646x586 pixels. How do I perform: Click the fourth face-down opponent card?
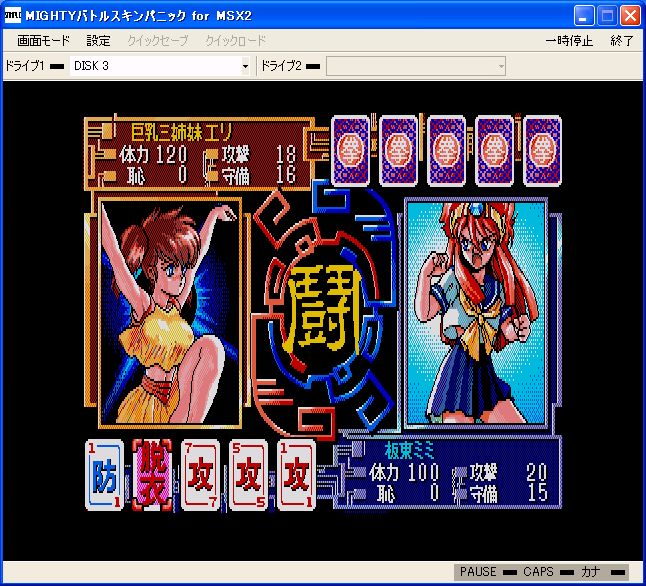tap(494, 151)
